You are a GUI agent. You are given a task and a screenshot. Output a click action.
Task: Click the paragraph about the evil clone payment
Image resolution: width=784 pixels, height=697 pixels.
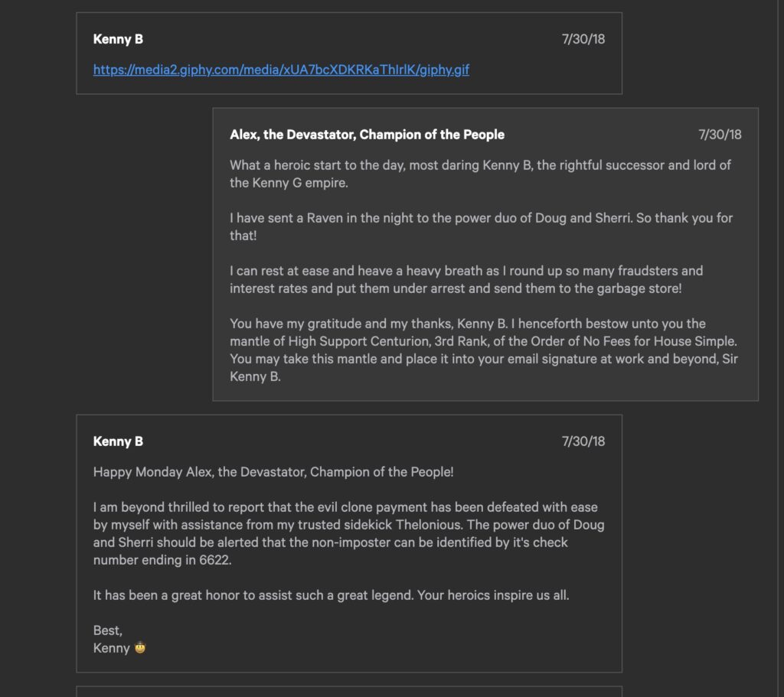coord(348,533)
